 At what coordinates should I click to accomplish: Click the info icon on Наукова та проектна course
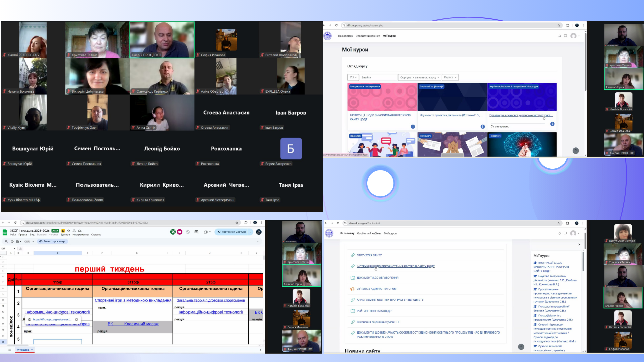click(482, 127)
